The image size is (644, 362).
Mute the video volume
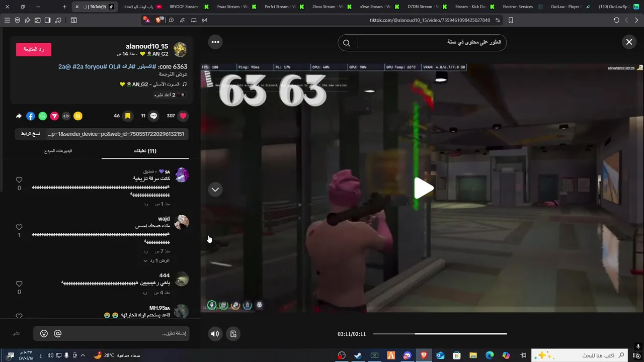(x=215, y=333)
